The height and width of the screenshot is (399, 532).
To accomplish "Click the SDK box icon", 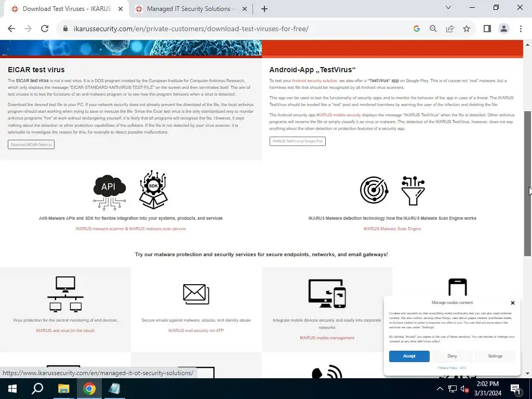I will [153, 190].
